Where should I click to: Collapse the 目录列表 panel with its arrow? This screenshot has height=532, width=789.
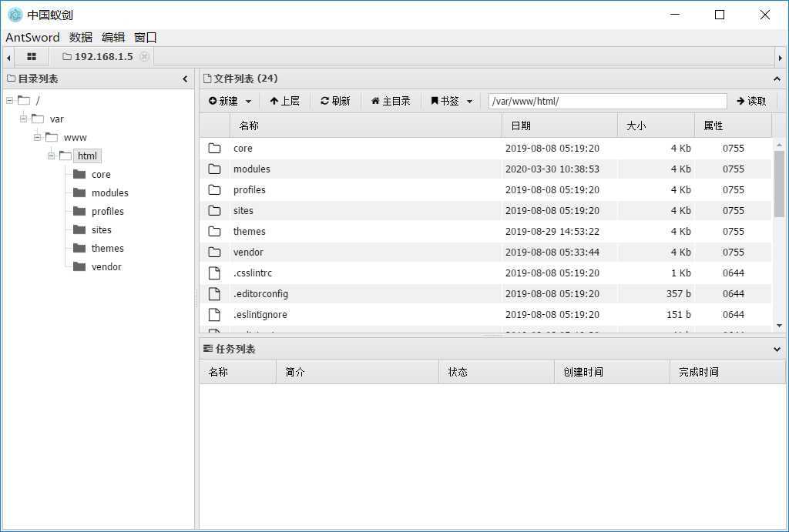pos(185,79)
